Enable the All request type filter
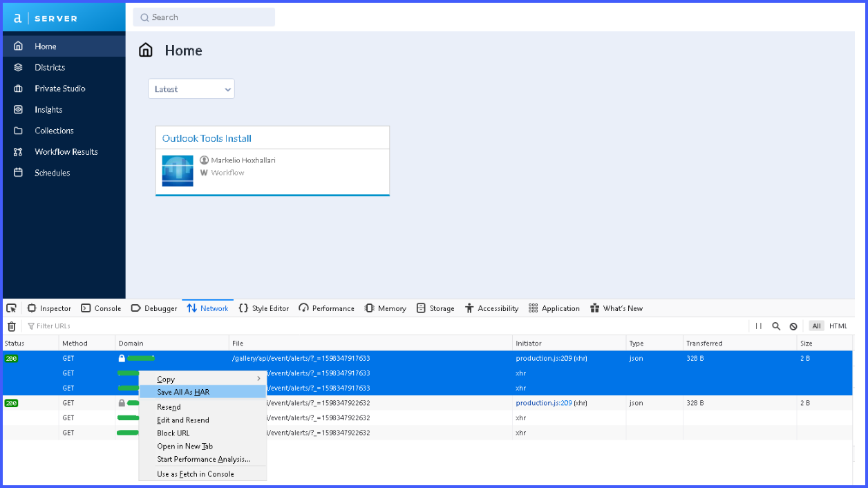Screen dimensions: 868x488 (817, 326)
